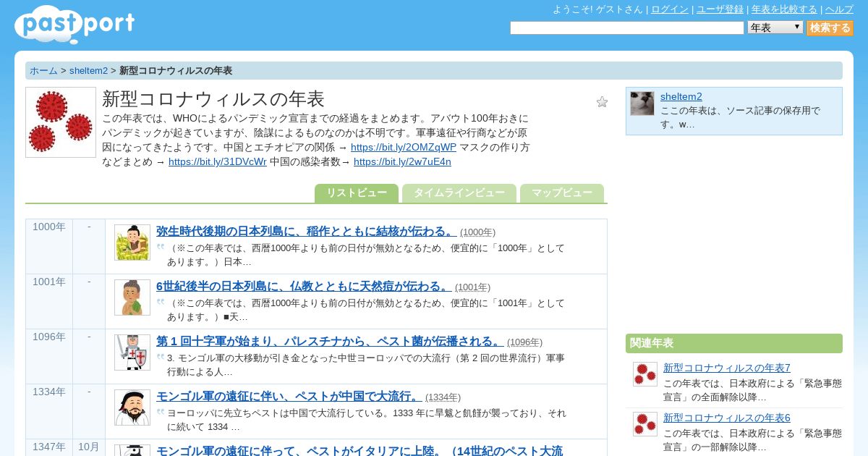868x456 pixels.
Task: Open the ユーザ登録 registration link
Action: click(x=720, y=9)
